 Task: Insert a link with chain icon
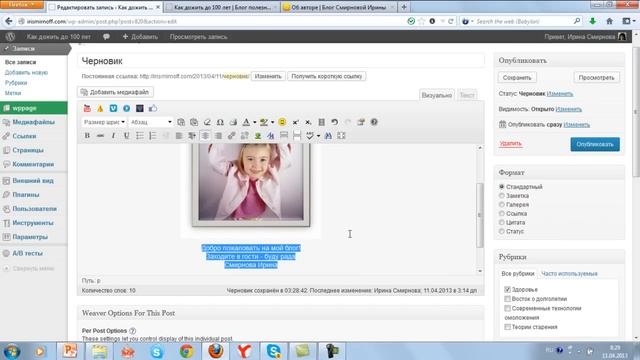[x=231, y=136]
